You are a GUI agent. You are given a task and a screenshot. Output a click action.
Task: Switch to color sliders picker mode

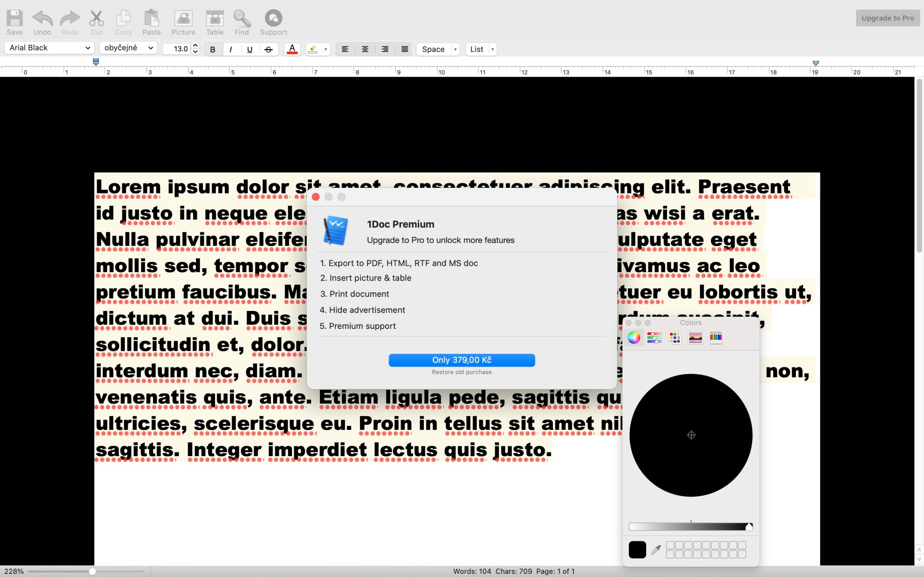coord(654,338)
